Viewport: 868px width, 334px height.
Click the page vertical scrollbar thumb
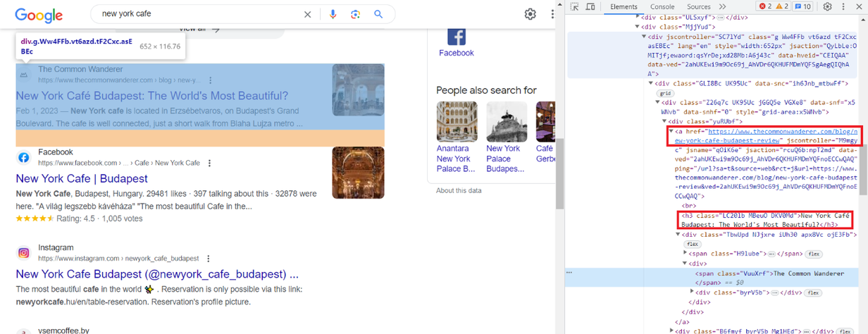point(559,174)
